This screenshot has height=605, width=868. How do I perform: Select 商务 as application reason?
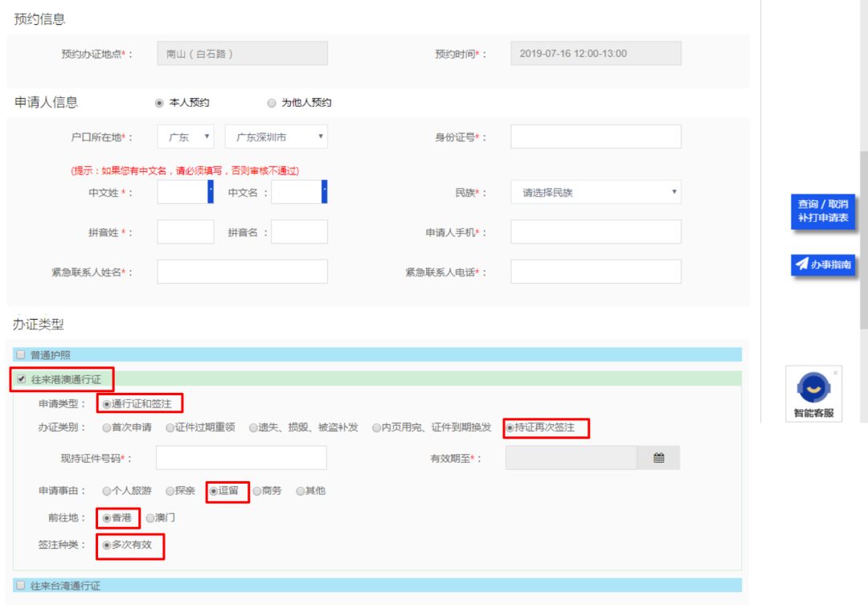point(257,491)
